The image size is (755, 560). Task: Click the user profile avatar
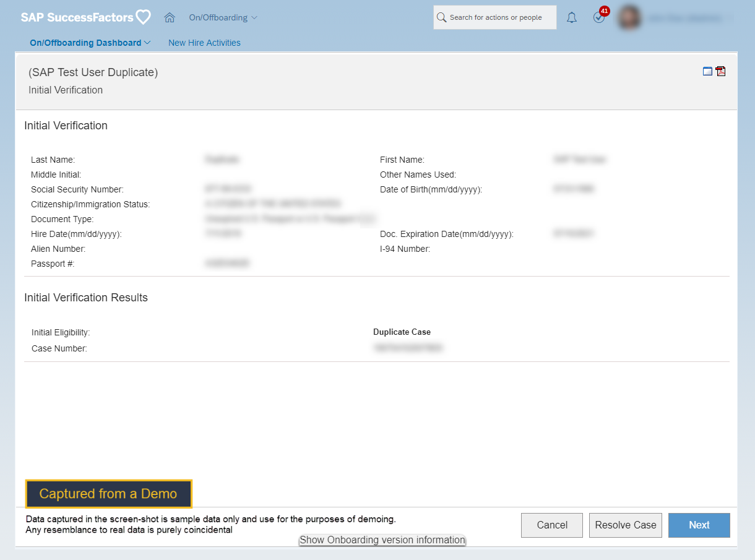click(629, 18)
